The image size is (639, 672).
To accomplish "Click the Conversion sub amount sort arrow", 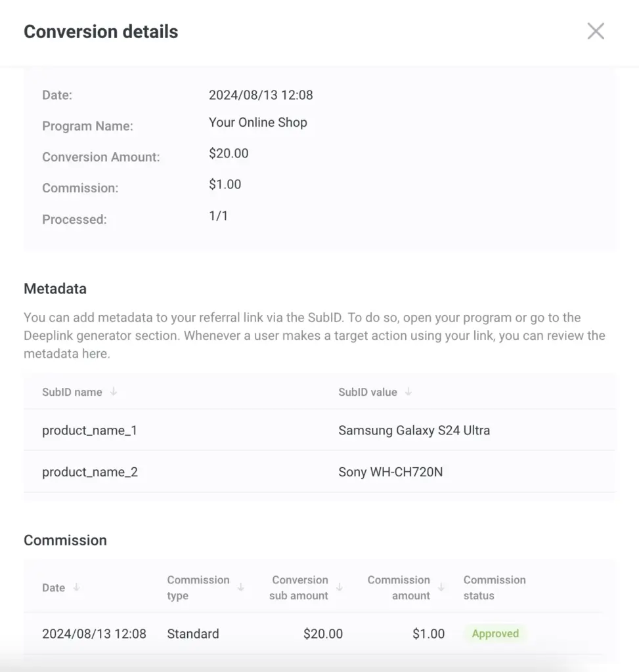I will click(340, 589).
